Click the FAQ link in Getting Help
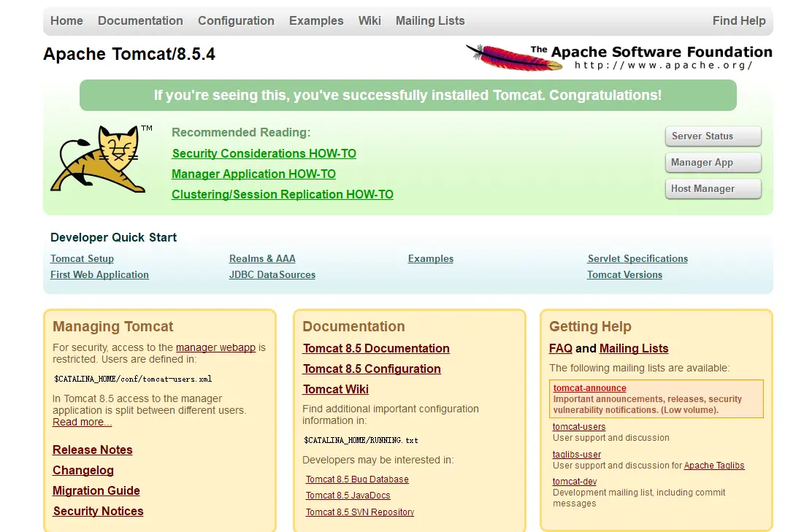 pos(561,349)
